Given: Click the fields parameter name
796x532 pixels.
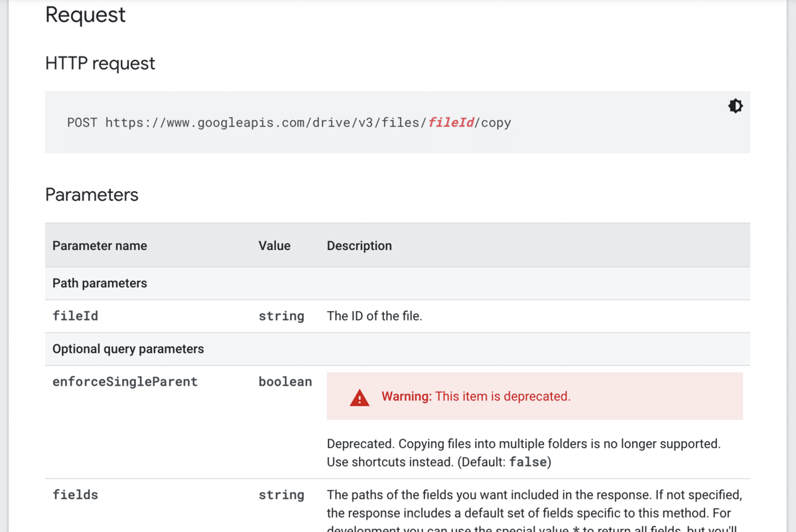Looking at the screenshot, I should [x=76, y=495].
